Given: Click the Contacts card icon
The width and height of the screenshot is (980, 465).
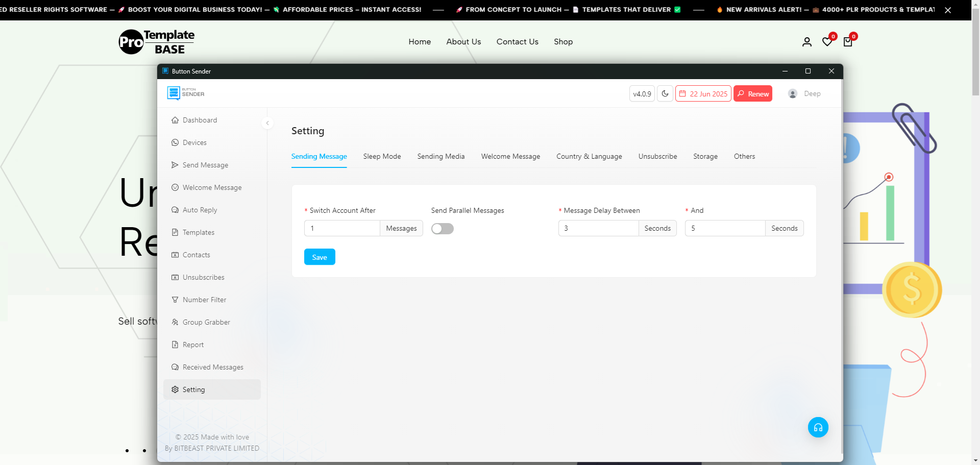Looking at the screenshot, I should click(175, 255).
